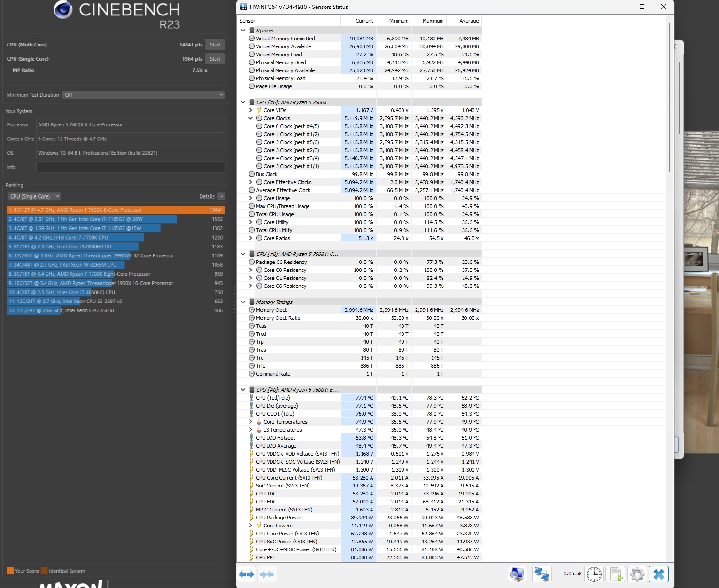Image resolution: width=719 pixels, height=588 pixels.
Task: Select the Memory Clock Ratio row
Action: 359,318
